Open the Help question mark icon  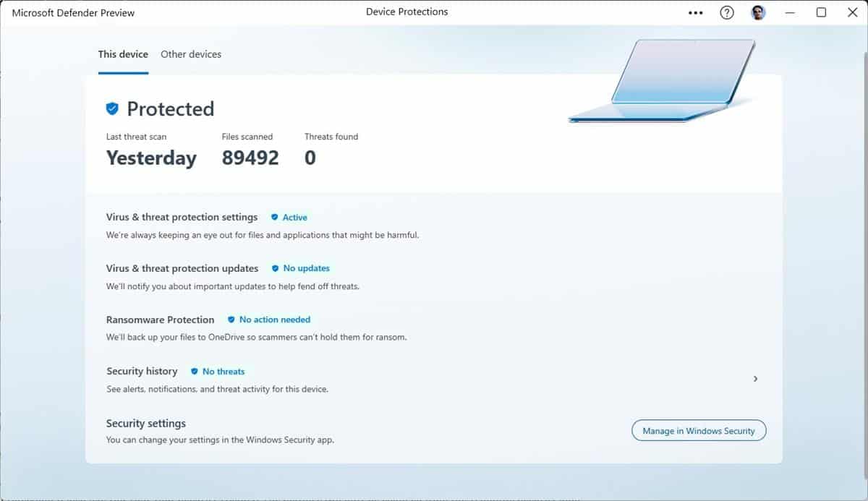coord(726,12)
